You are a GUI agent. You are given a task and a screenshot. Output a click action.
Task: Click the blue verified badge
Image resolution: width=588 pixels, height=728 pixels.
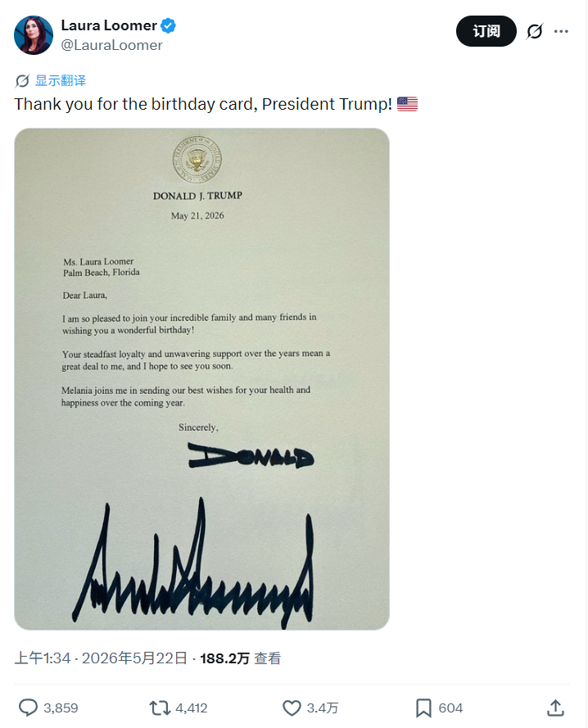tap(168, 25)
